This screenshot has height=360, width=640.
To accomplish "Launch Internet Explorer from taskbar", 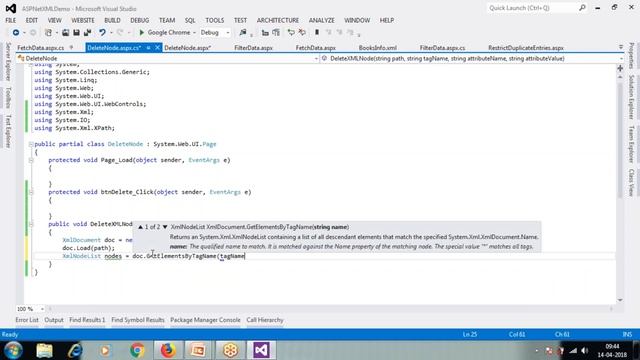I will click(x=75, y=350).
